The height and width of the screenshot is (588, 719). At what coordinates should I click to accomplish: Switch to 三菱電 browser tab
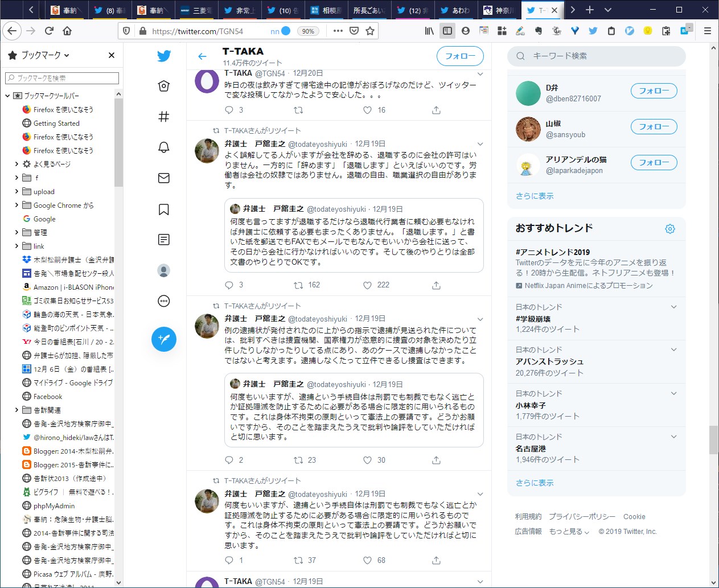(x=196, y=10)
